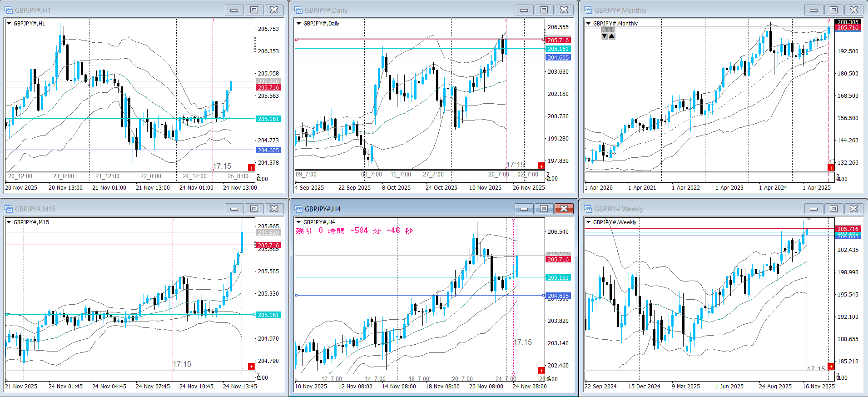Click the GBPJPY#,H1 window chart icon
868x397 pixels.
9,10
